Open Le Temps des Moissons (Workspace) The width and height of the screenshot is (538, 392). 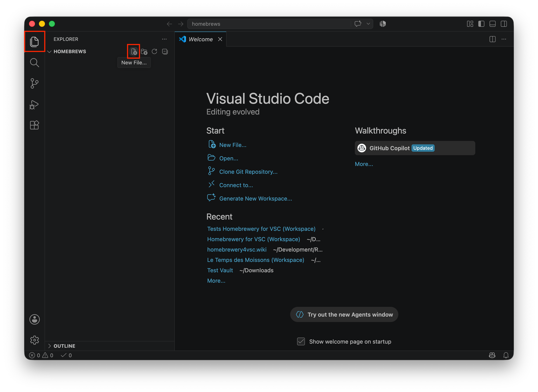coord(255,260)
